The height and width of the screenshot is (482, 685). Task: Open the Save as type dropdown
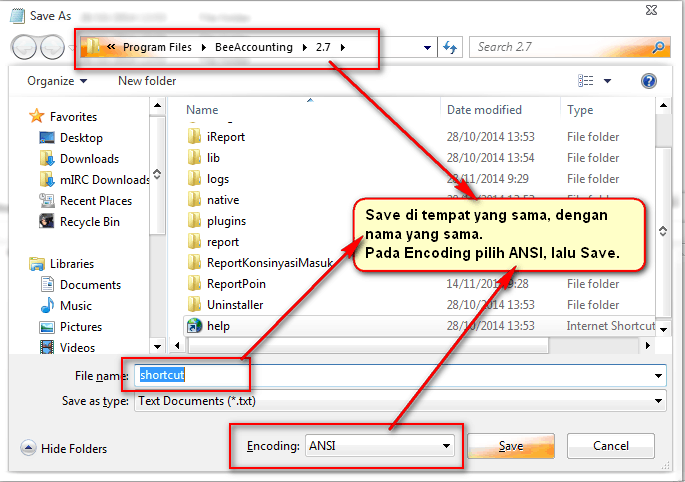658,401
